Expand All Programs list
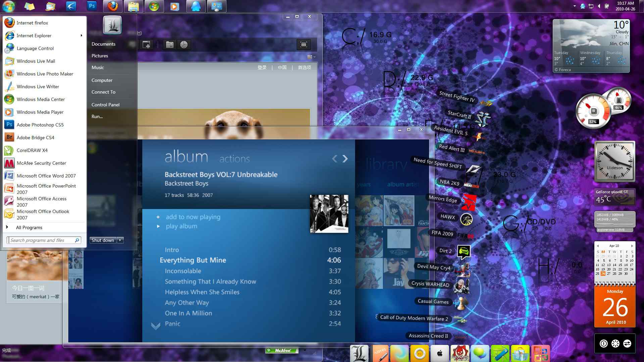 click(x=29, y=227)
